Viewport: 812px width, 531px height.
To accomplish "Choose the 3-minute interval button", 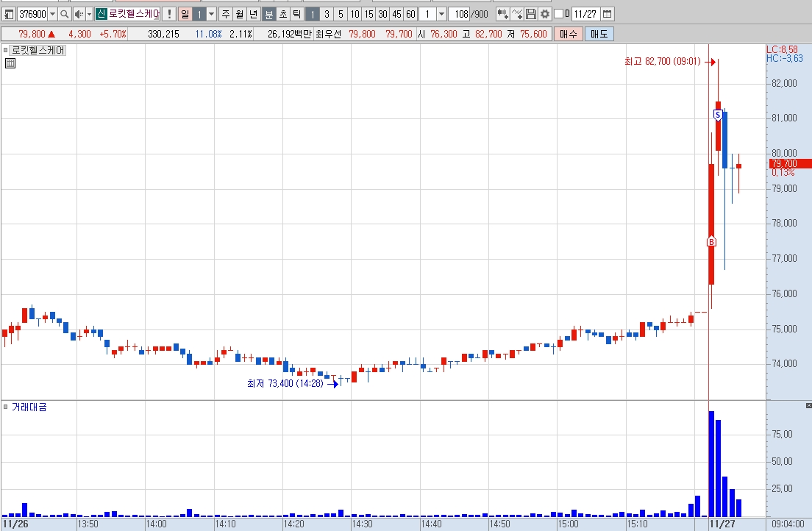I will tap(327, 14).
